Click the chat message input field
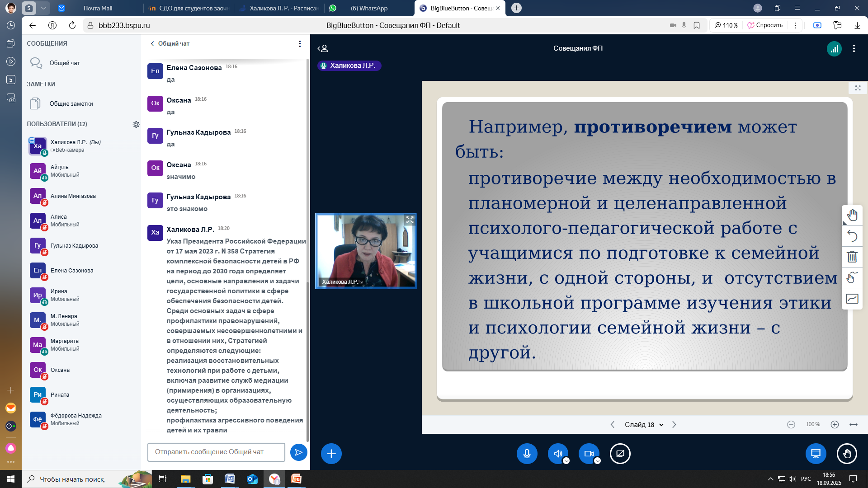The image size is (868, 488). pos(216,452)
